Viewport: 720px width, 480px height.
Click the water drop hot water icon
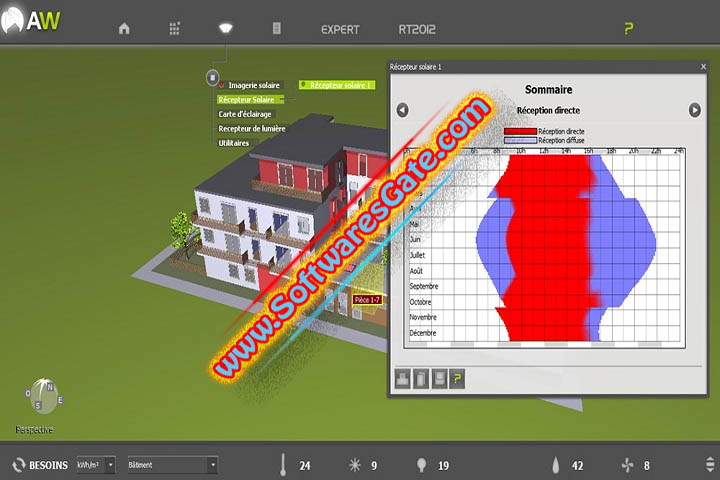point(556,465)
